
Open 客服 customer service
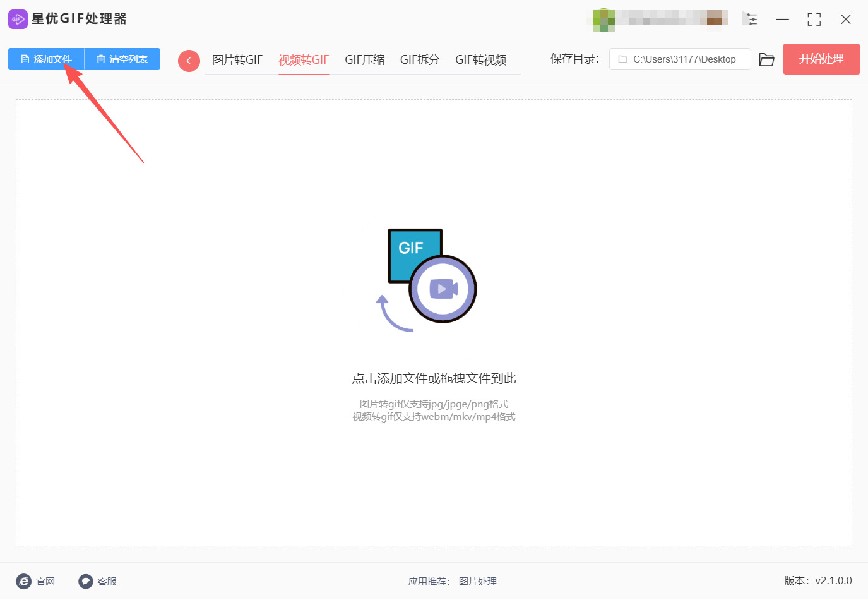(x=98, y=581)
